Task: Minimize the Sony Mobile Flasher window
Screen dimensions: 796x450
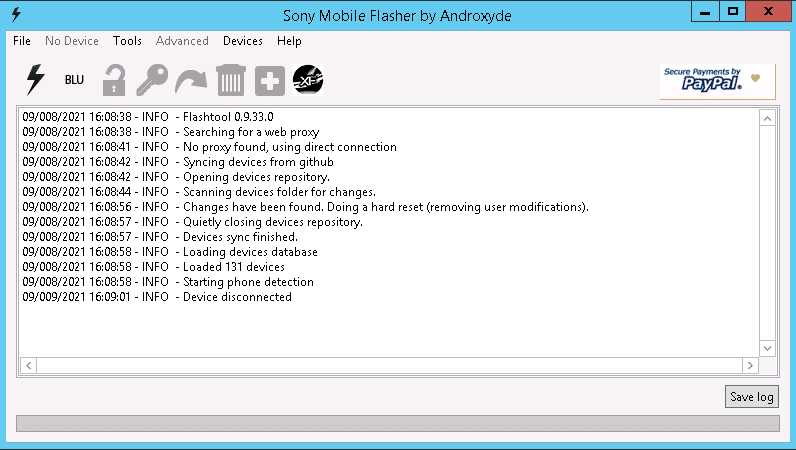Action: click(x=705, y=12)
